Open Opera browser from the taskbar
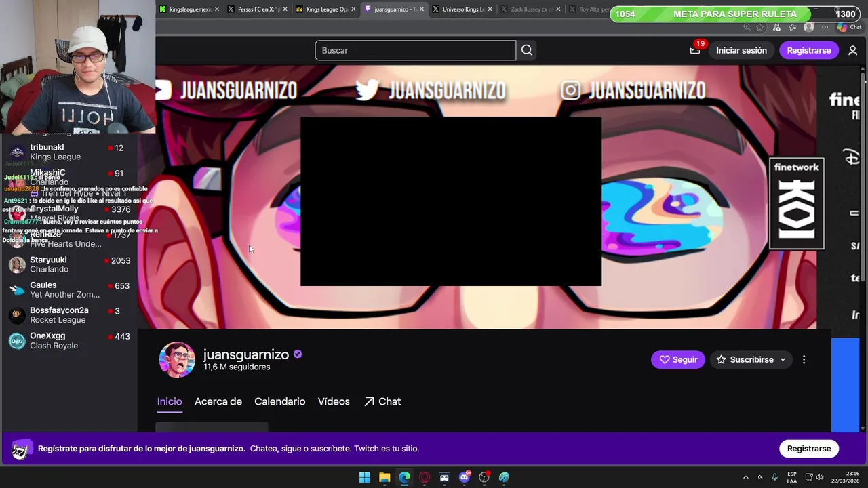 click(x=425, y=477)
